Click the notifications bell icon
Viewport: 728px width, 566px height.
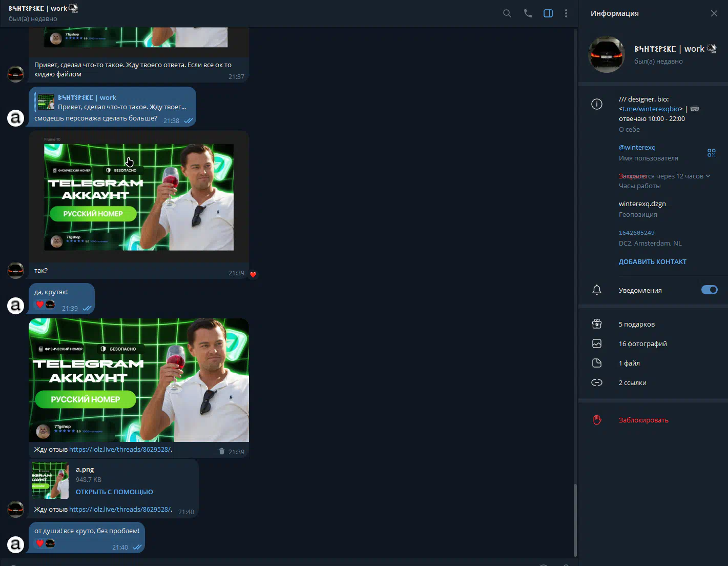597,290
